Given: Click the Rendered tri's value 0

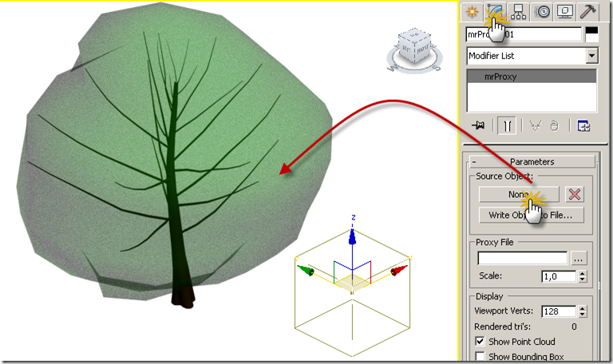Looking at the screenshot, I should coord(574,326).
